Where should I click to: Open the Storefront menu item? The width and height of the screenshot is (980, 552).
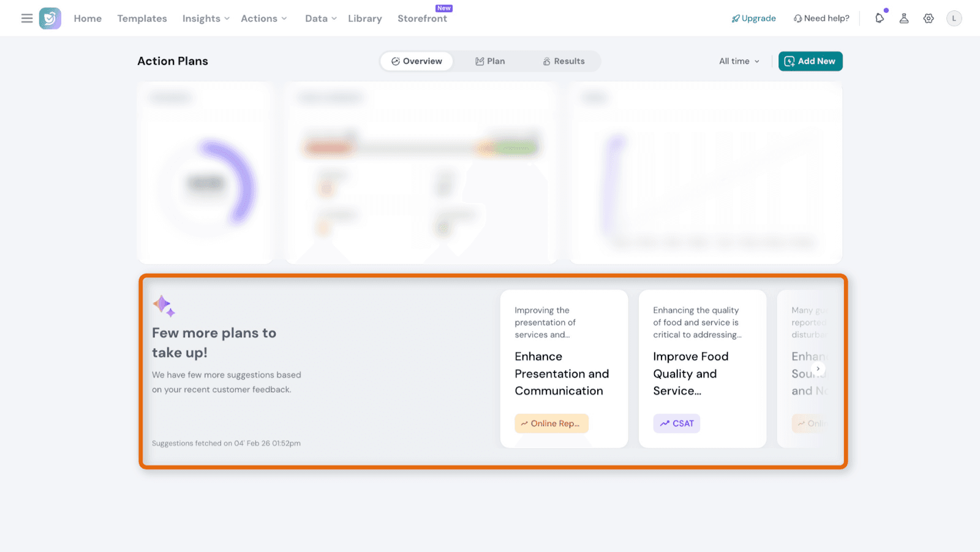tap(422, 18)
